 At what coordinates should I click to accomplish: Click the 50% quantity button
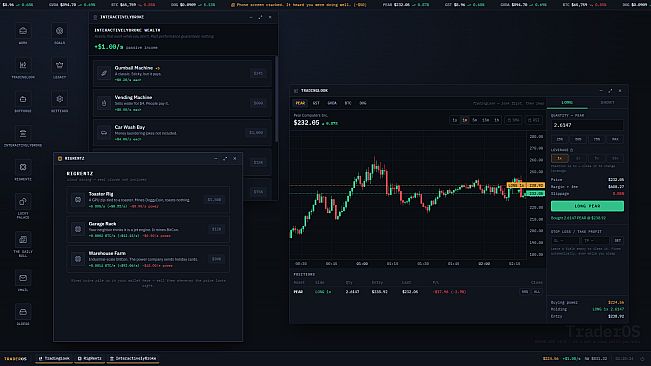coord(578,139)
